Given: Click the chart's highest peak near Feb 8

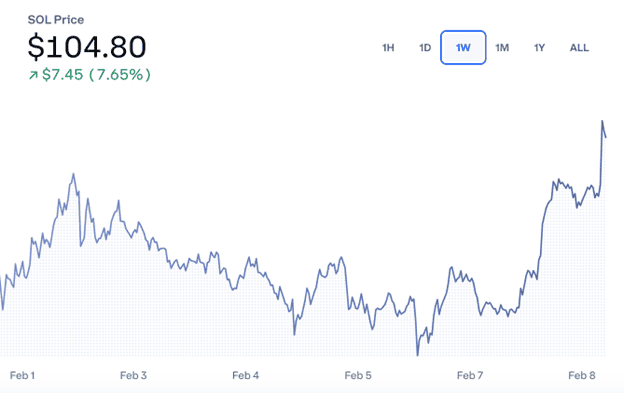Looking at the screenshot, I should pos(602,121).
